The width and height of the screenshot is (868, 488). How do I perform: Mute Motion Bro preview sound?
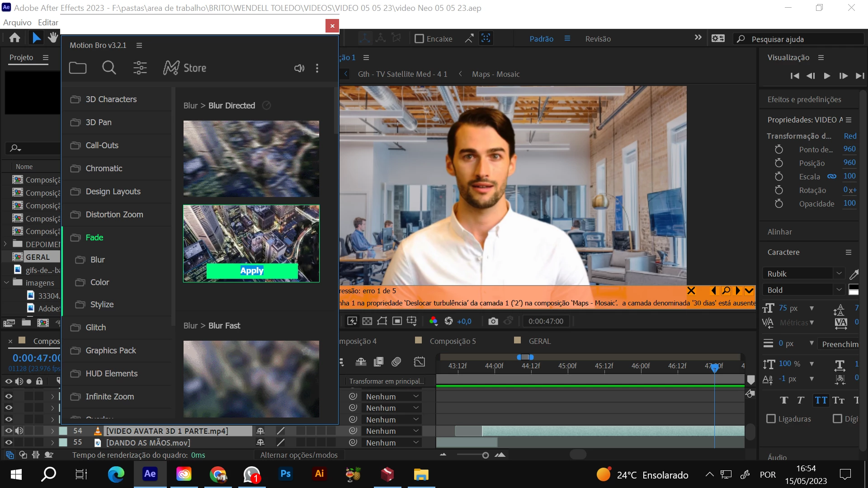(x=299, y=68)
